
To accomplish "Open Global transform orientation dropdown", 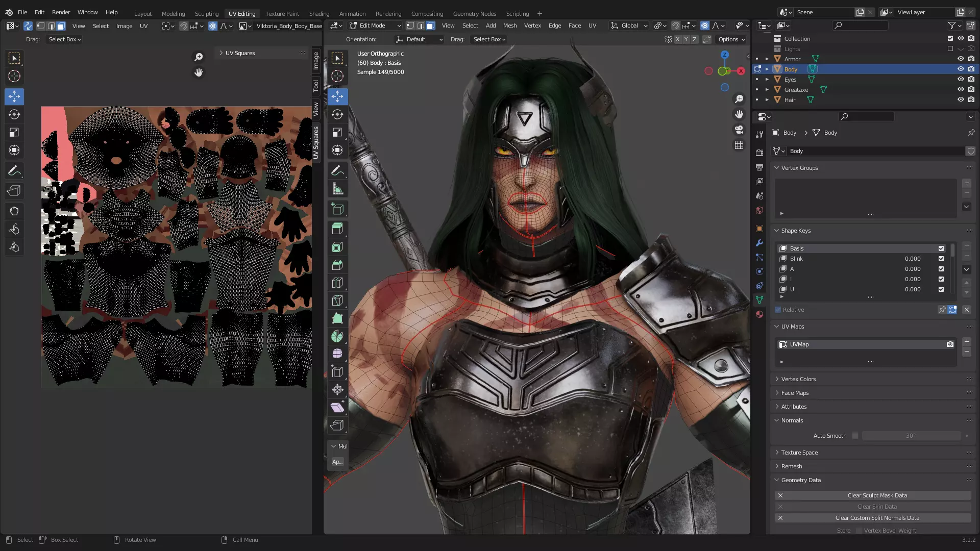I will 629,26.
